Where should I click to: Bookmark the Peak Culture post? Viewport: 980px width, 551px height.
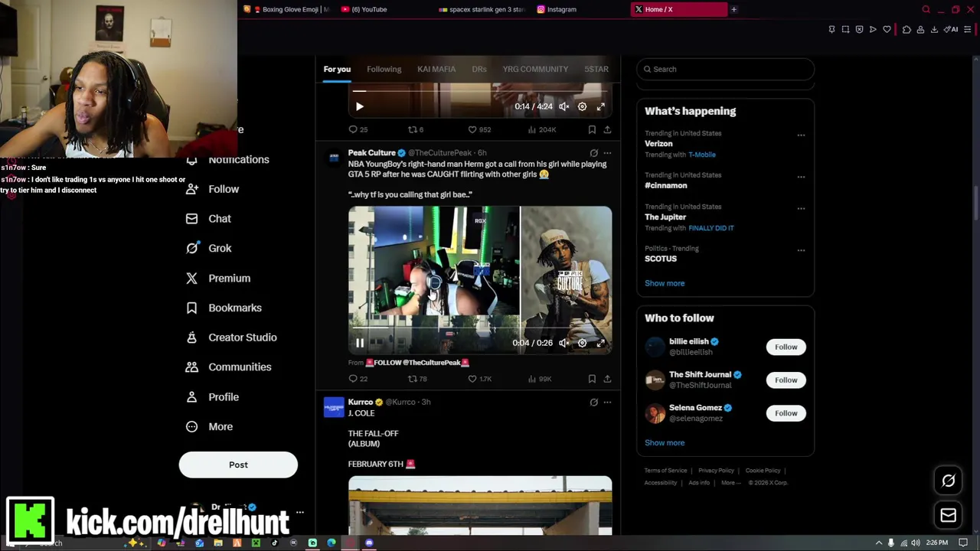click(x=592, y=379)
